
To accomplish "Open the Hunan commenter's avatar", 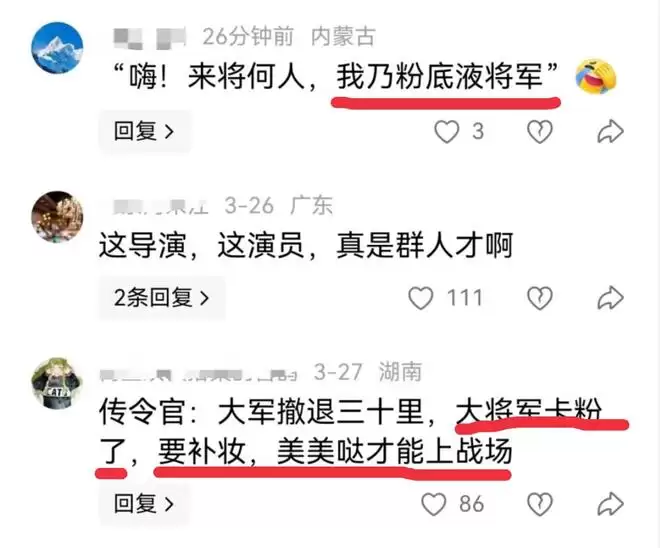I will click(57, 383).
